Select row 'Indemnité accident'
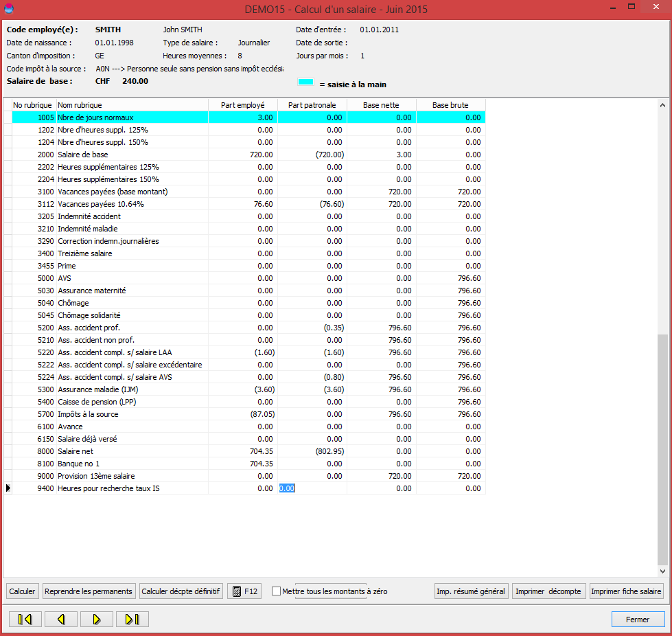 [248, 216]
